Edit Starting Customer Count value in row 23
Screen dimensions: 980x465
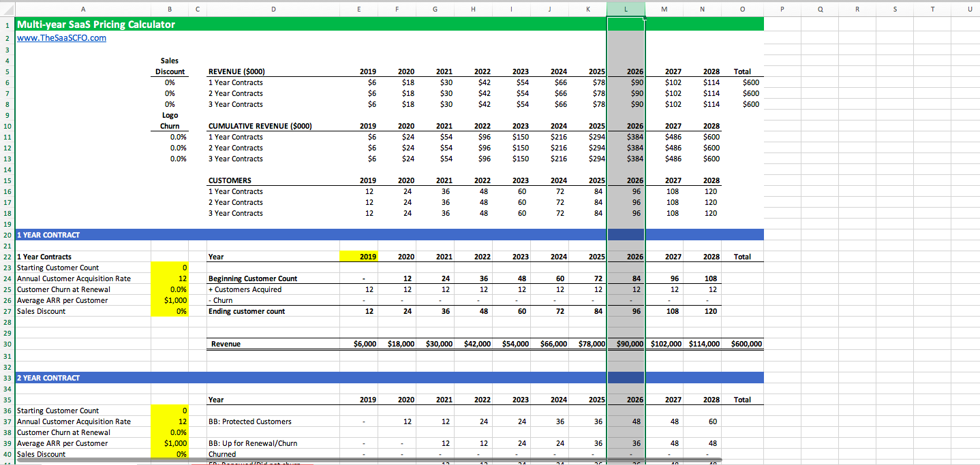[x=169, y=268]
